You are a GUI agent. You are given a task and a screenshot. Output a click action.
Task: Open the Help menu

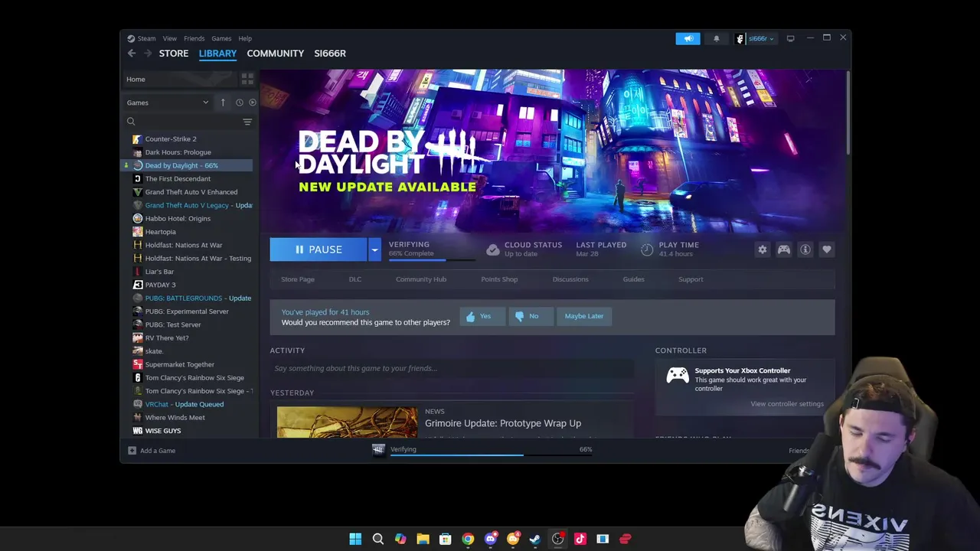(x=245, y=38)
